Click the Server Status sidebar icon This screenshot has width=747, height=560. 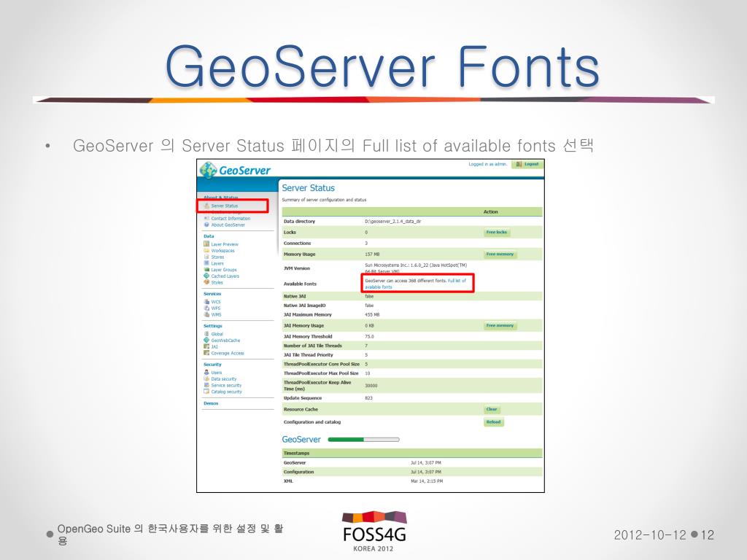click(x=206, y=206)
